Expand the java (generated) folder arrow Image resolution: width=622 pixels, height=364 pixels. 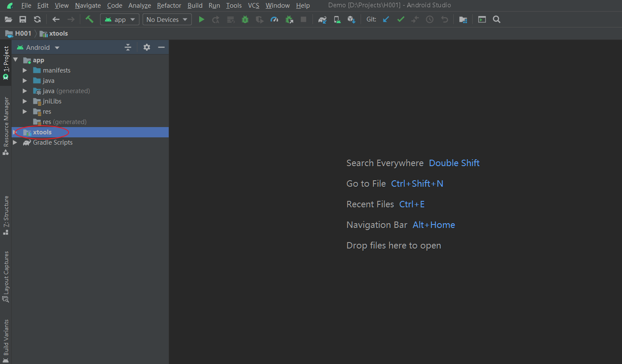click(25, 91)
